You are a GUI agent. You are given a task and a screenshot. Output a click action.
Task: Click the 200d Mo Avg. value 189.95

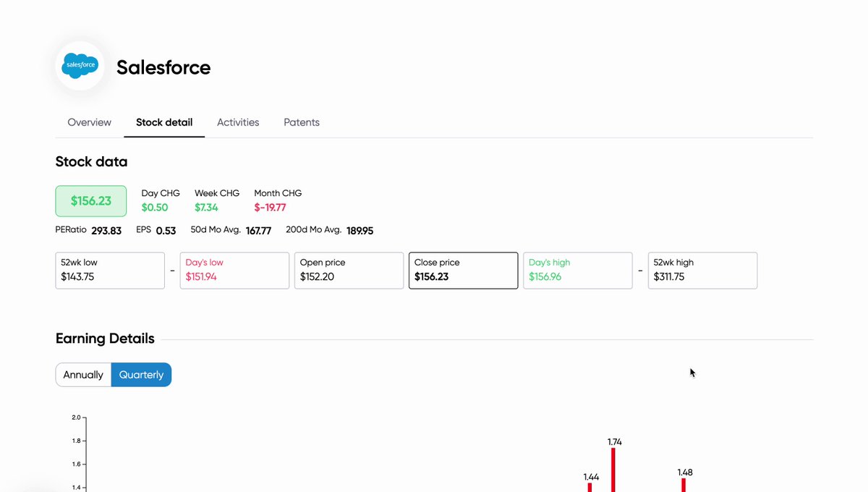[359, 231]
